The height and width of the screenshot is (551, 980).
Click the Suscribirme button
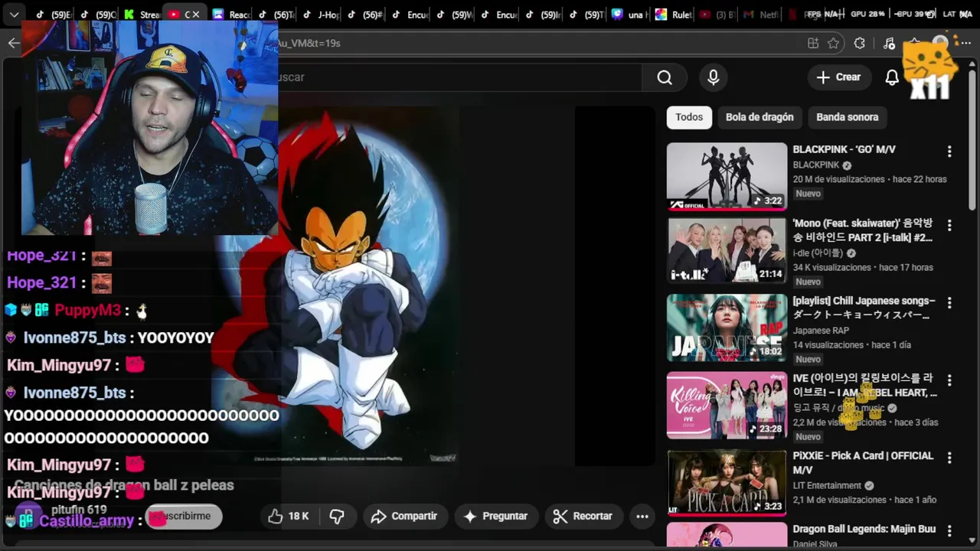tap(184, 517)
